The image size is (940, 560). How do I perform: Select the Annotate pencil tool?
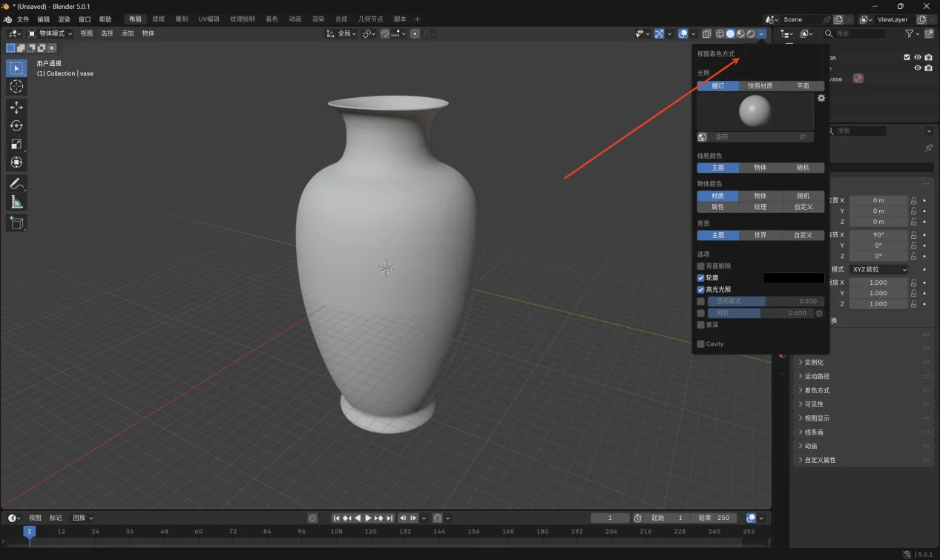pyautogui.click(x=16, y=183)
